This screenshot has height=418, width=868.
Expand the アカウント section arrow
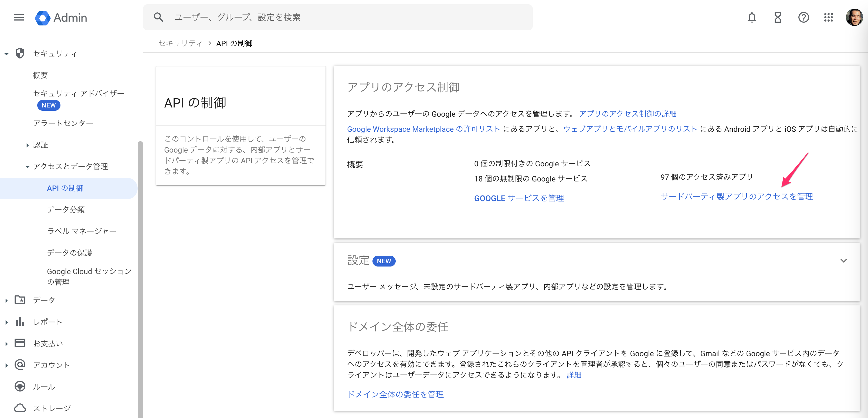pos(6,365)
